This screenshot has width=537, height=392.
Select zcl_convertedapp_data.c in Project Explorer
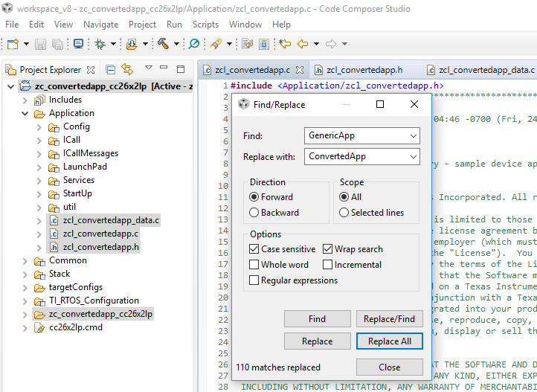click(111, 220)
